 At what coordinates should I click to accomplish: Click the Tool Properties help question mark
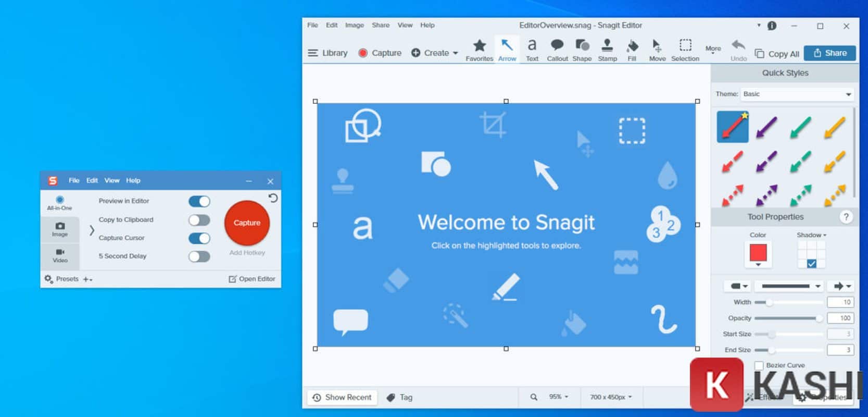(x=846, y=217)
